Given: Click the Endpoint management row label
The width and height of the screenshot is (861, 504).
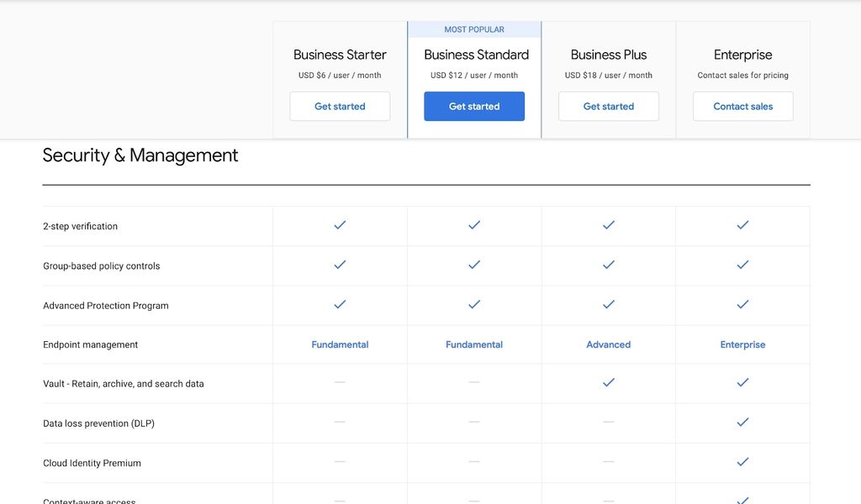Looking at the screenshot, I should click(91, 344).
